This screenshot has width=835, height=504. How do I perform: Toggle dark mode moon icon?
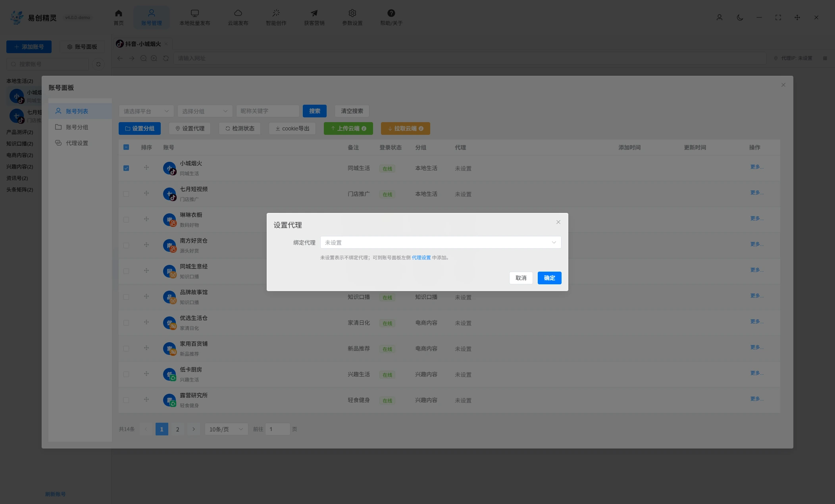pyautogui.click(x=740, y=17)
